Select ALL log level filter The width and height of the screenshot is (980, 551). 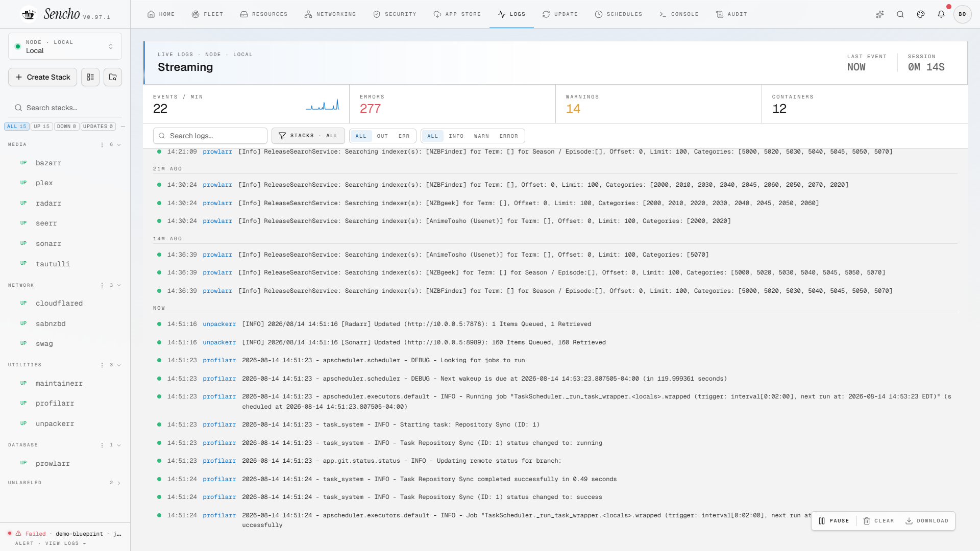point(433,136)
